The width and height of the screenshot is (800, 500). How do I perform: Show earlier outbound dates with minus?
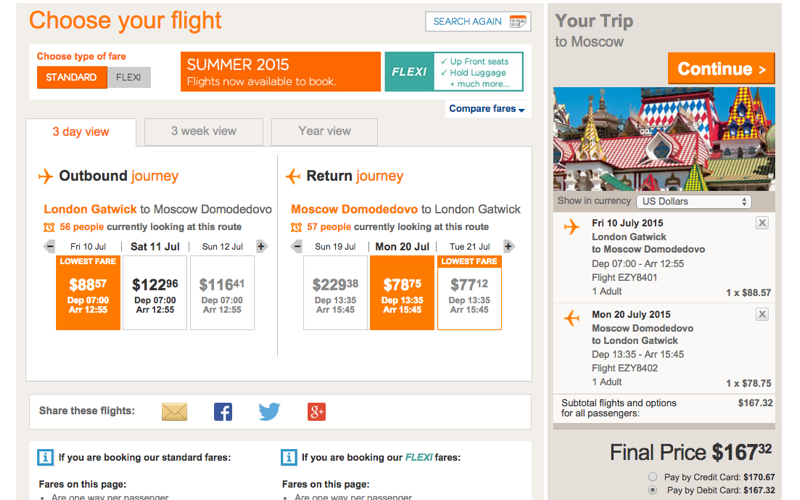[49, 246]
